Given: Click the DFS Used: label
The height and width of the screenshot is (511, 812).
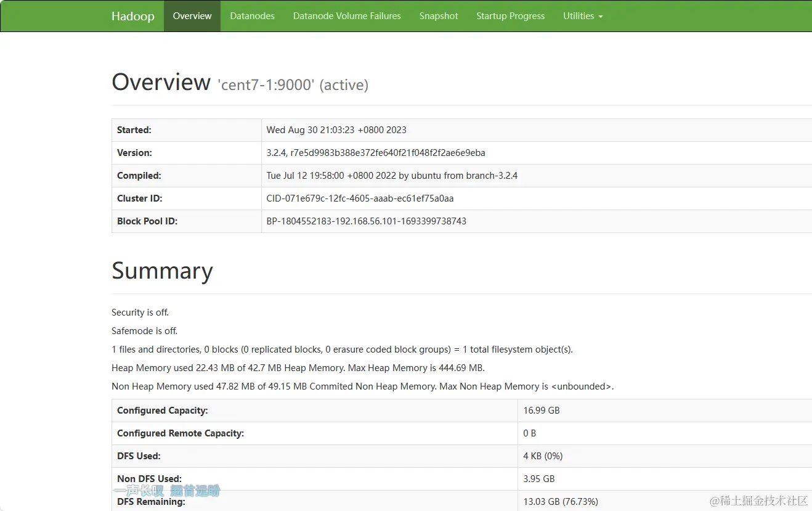Looking at the screenshot, I should pos(139,456).
